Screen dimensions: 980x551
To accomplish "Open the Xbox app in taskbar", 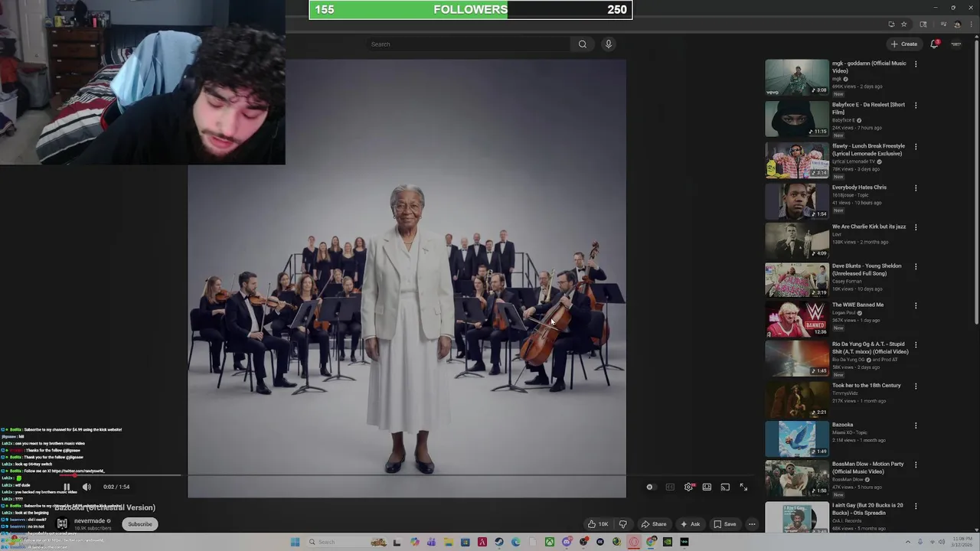I will coord(550,543).
